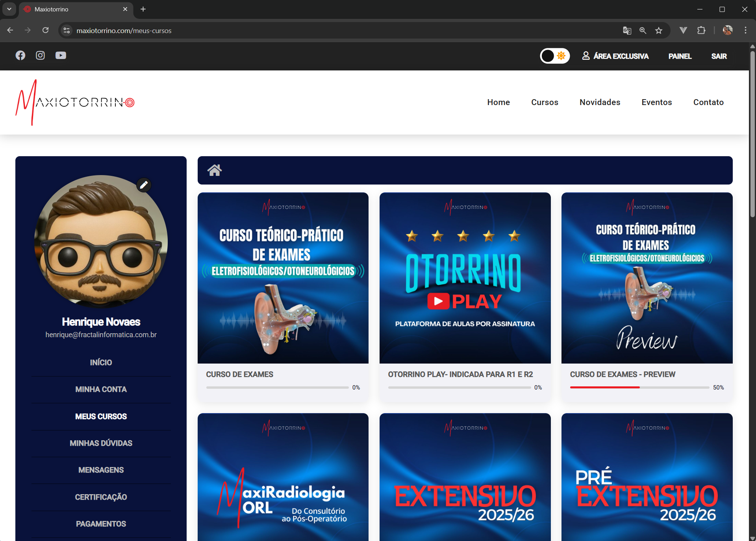The image size is (756, 541).
Task: Select PAGAMENTOS in the sidebar
Action: [x=101, y=524]
